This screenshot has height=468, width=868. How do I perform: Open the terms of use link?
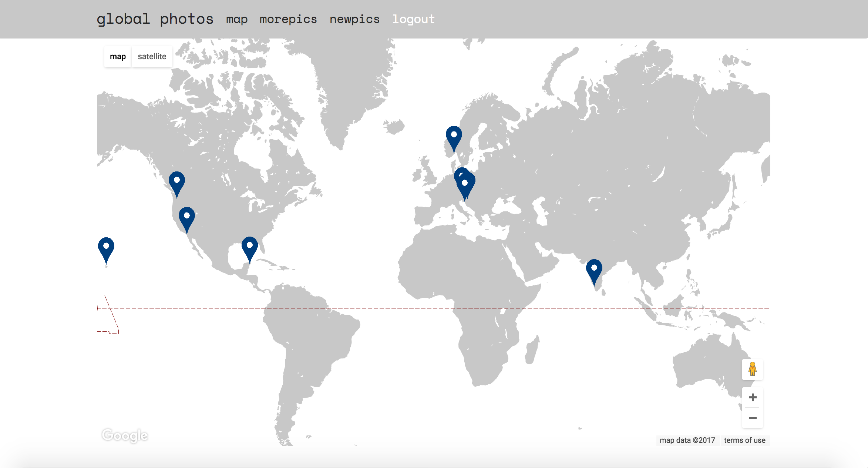tap(744, 440)
